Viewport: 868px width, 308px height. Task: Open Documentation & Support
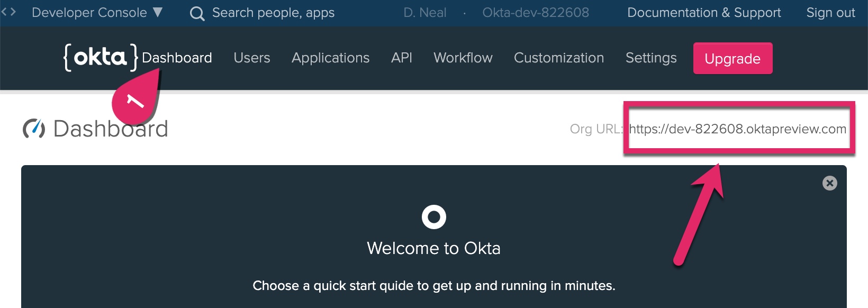703,13
